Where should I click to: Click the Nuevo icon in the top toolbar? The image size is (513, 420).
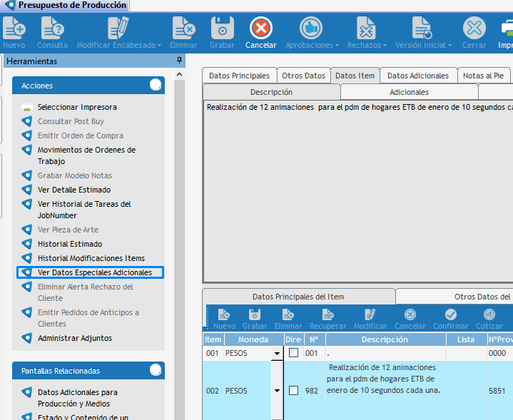point(14,29)
